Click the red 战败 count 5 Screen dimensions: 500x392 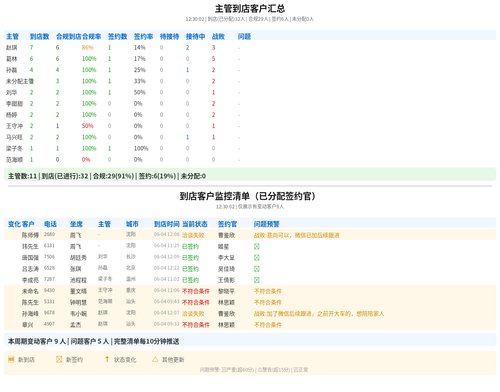point(213,59)
